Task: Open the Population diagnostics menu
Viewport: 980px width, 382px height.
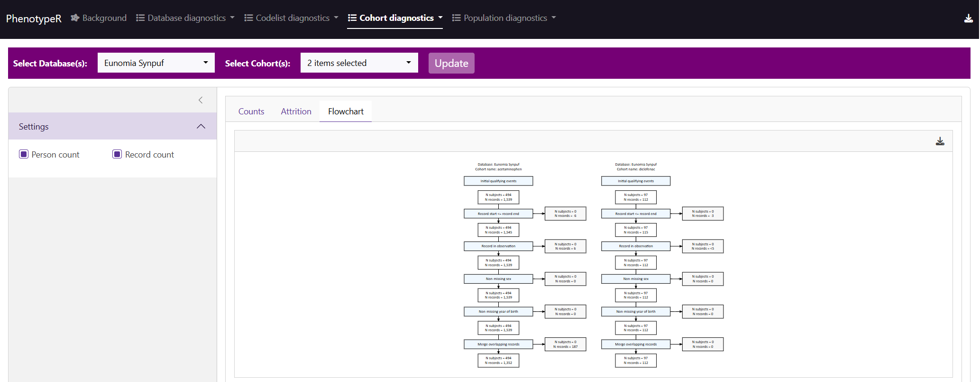Action: (504, 18)
